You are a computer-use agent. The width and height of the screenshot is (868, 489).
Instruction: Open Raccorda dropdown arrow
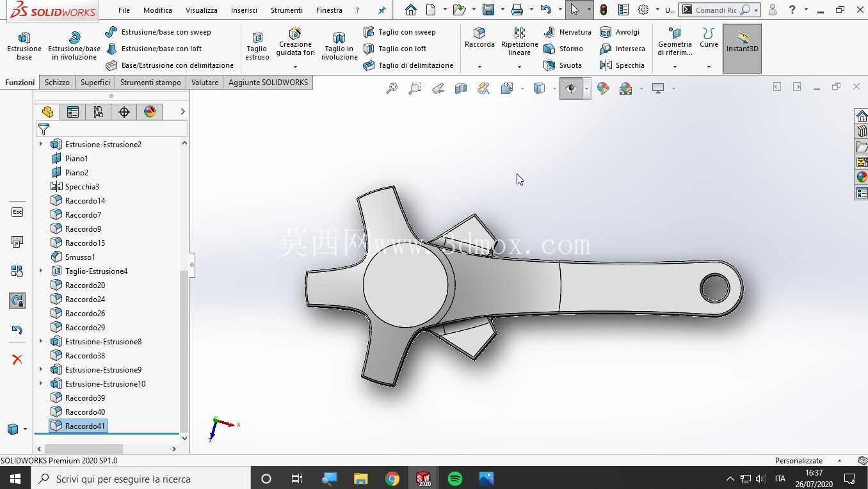point(479,67)
